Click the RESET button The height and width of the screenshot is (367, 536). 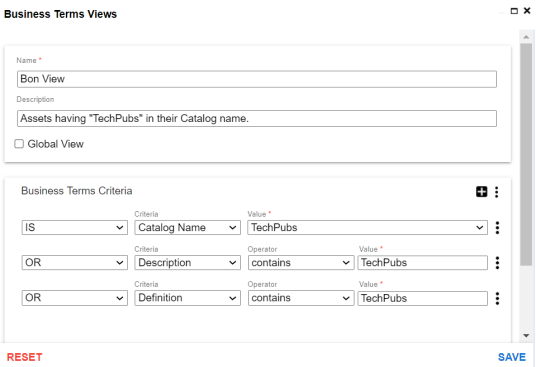click(25, 357)
